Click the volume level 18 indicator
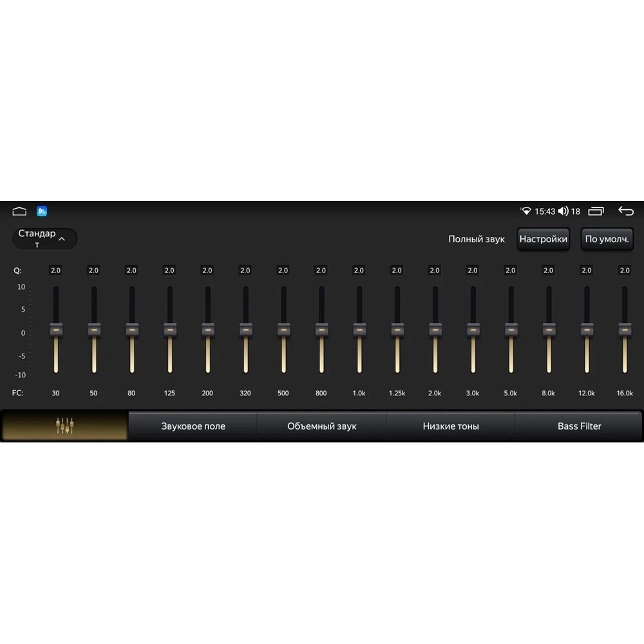This screenshot has width=644, height=644. tap(575, 211)
